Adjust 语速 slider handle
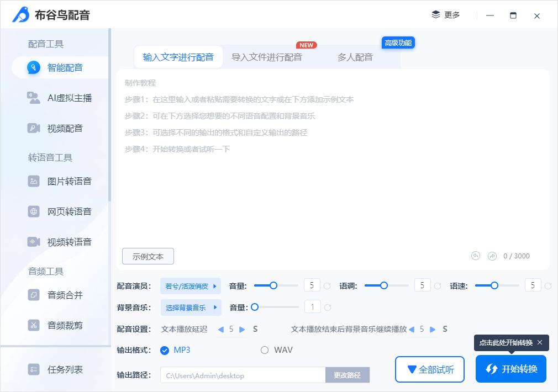558x392 pixels. 494,285
